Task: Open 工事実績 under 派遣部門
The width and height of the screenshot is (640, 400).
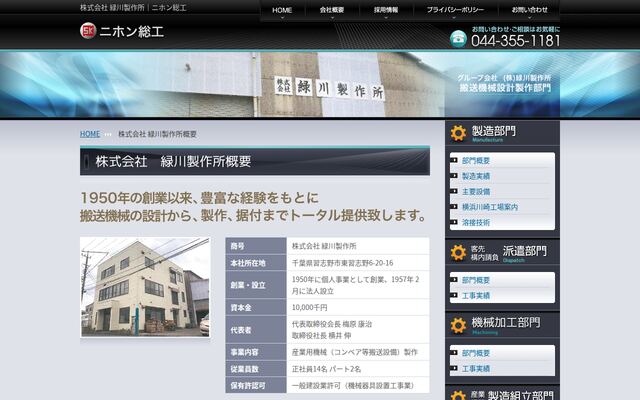Action: (x=476, y=296)
